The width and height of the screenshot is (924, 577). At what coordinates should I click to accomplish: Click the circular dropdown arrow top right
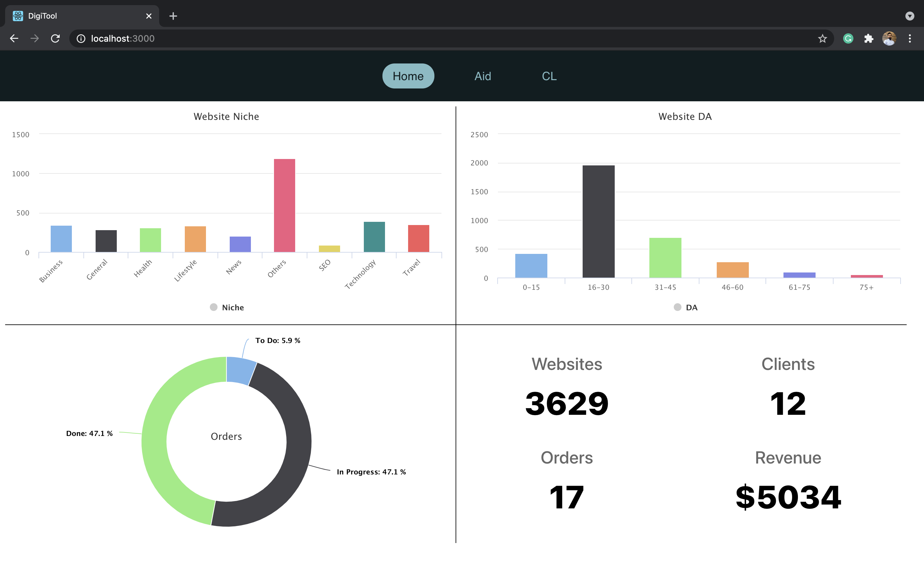pos(910,16)
